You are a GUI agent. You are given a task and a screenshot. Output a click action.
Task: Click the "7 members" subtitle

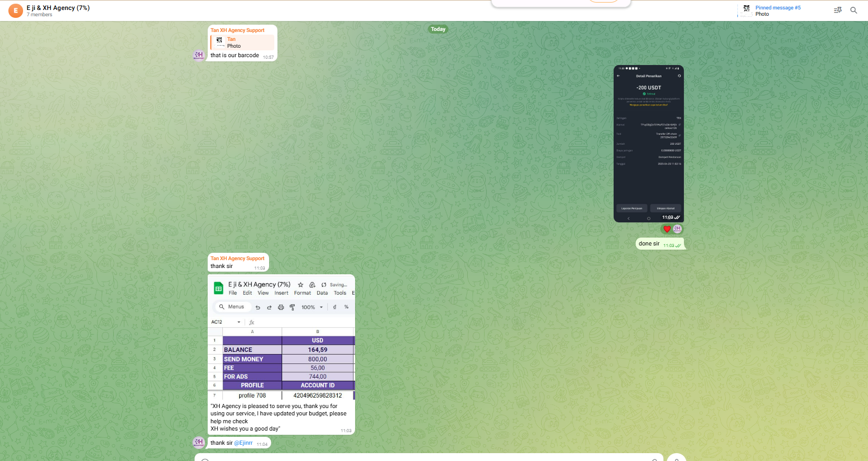[39, 15]
